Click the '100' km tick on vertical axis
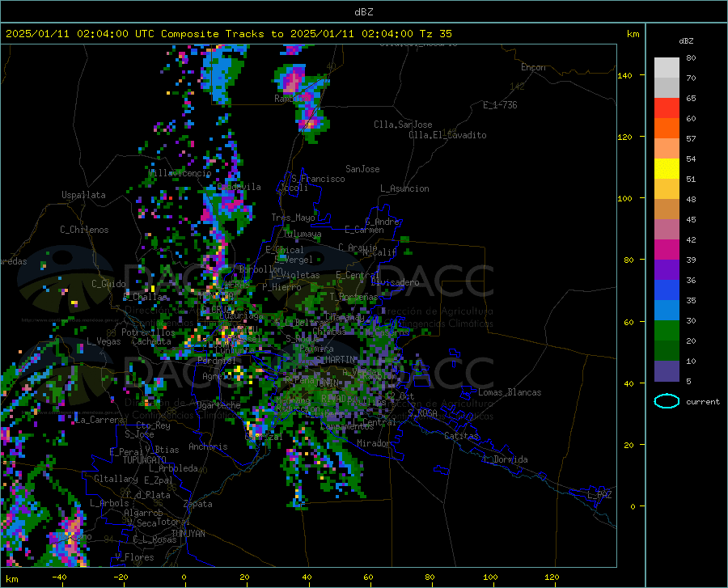The image size is (728, 588). 624,198
